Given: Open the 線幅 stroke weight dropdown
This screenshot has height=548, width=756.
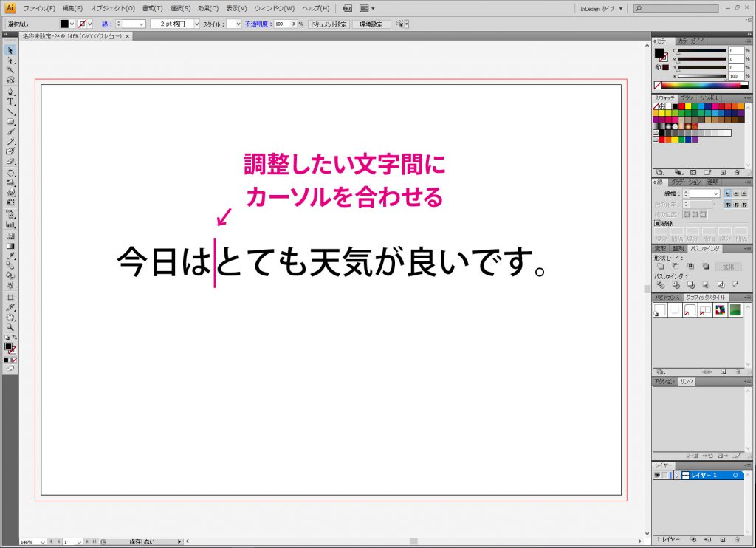Looking at the screenshot, I should (715, 193).
